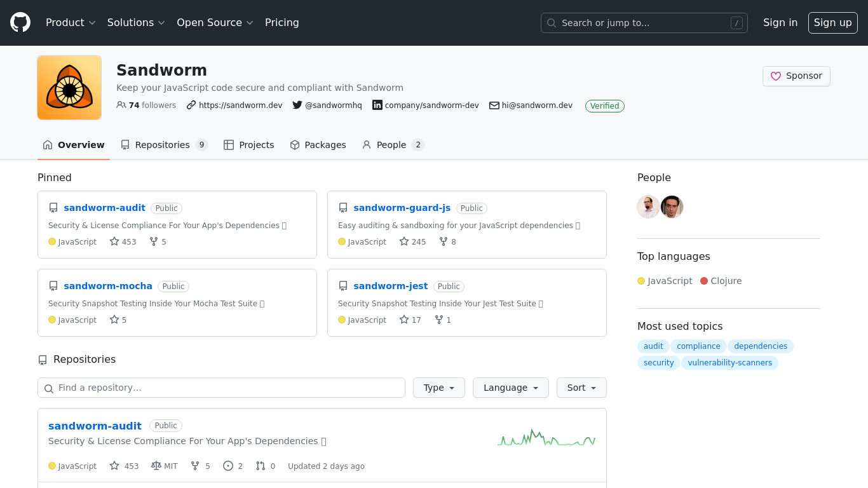Expand the Open Source menu
Image resolution: width=868 pixels, height=488 pixels.
tap(215, 22)
